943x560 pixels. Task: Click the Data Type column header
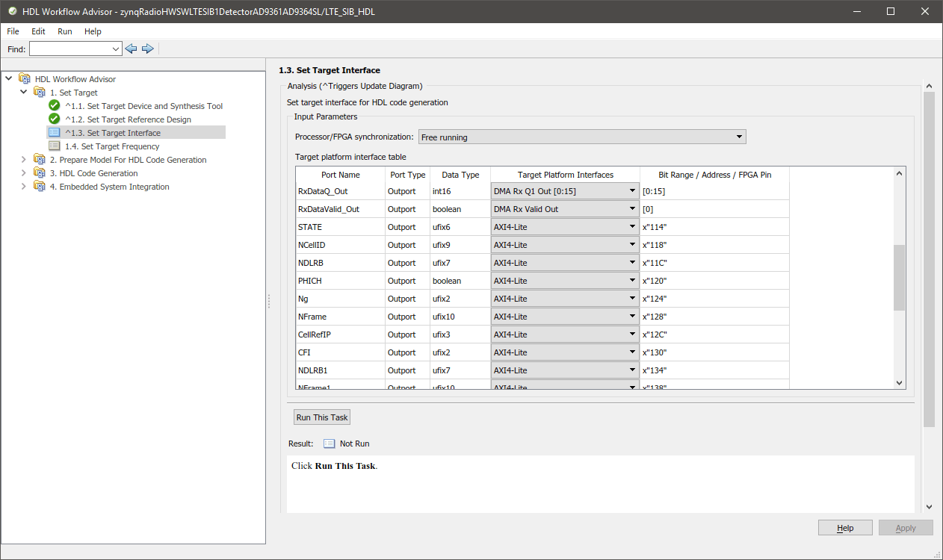460,175
